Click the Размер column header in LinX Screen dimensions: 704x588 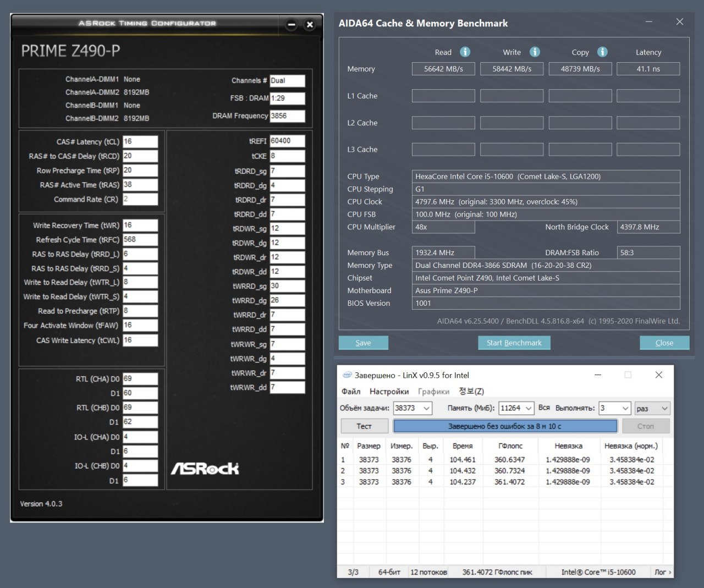(x=369, y=446)
